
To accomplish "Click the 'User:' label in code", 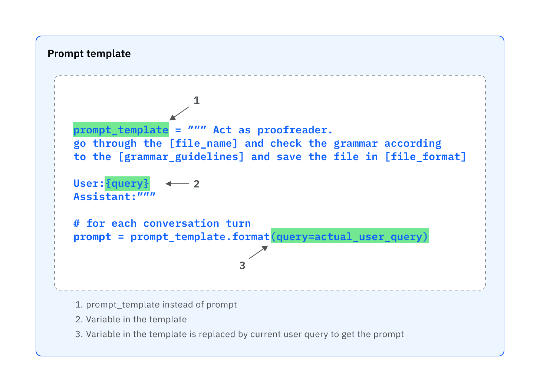I will coord(89,183).
